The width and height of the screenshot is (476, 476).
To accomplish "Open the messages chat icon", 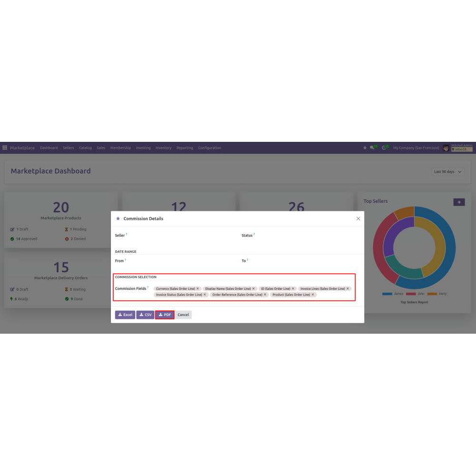I will (x=374, y=148).
